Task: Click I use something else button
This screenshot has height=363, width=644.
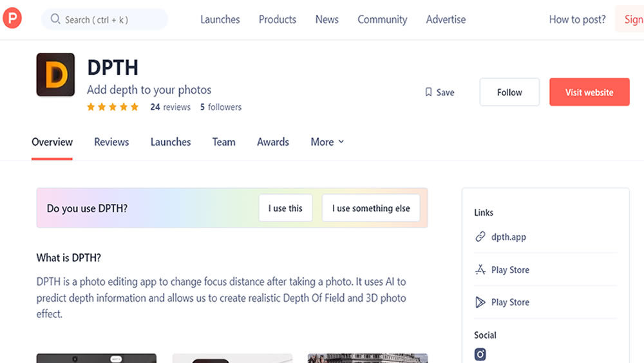Action: [x=371, y=208]
